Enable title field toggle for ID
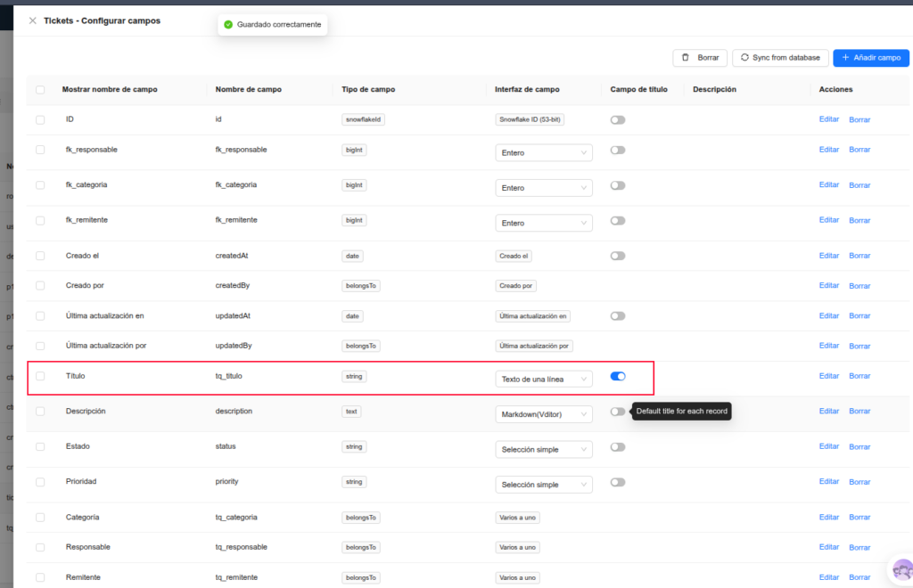 pyautogui.click(x=618, y=119)
